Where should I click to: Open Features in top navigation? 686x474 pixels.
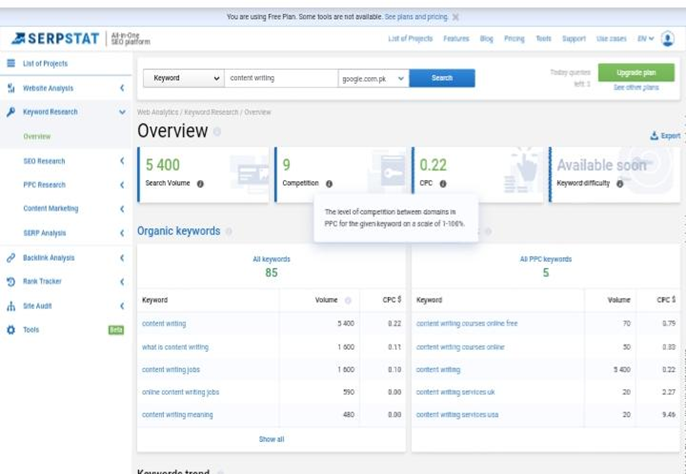[456, 39]
